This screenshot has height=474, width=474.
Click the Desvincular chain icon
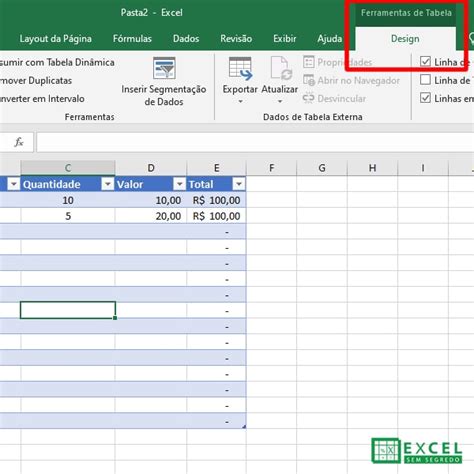[309, 98]
